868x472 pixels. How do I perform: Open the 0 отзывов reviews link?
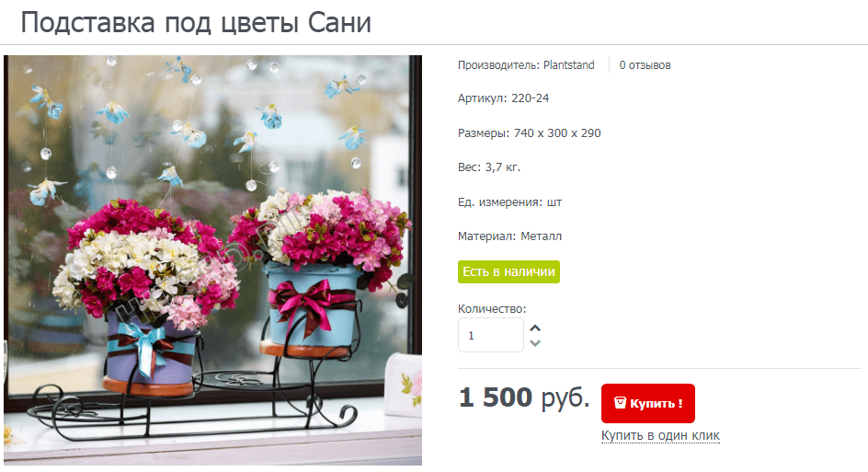[x=645, y=64]
